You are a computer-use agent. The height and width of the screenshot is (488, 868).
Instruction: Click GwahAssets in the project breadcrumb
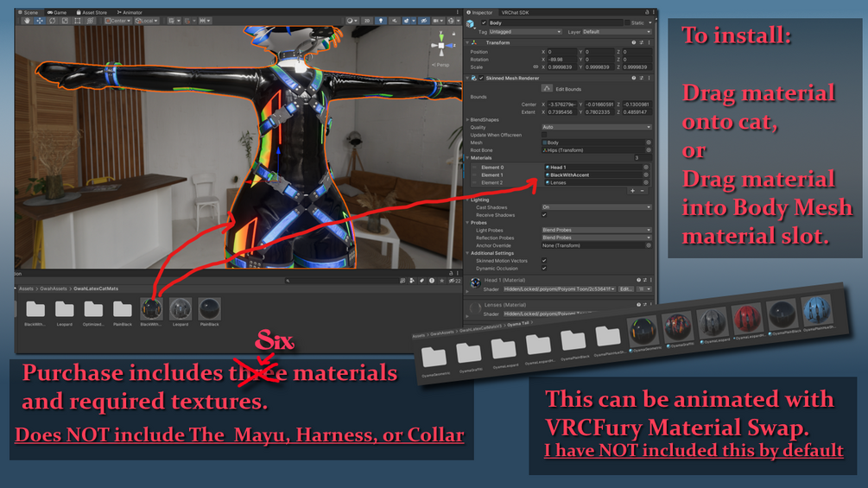[x=54, y=288]
